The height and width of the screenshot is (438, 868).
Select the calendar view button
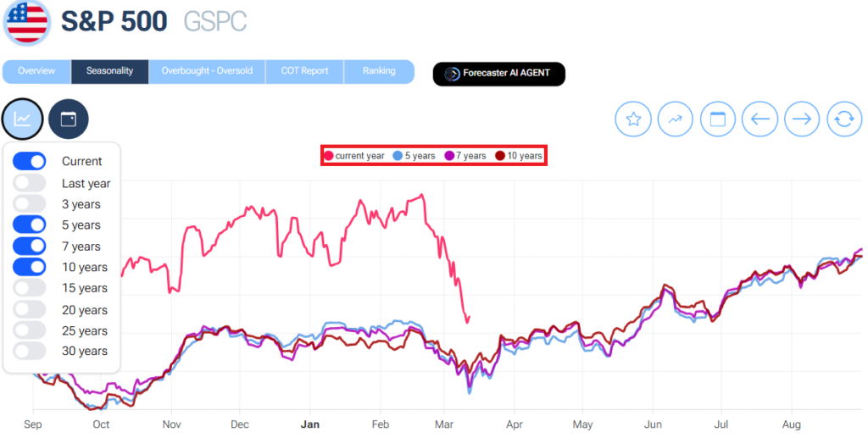pos(68,119)
